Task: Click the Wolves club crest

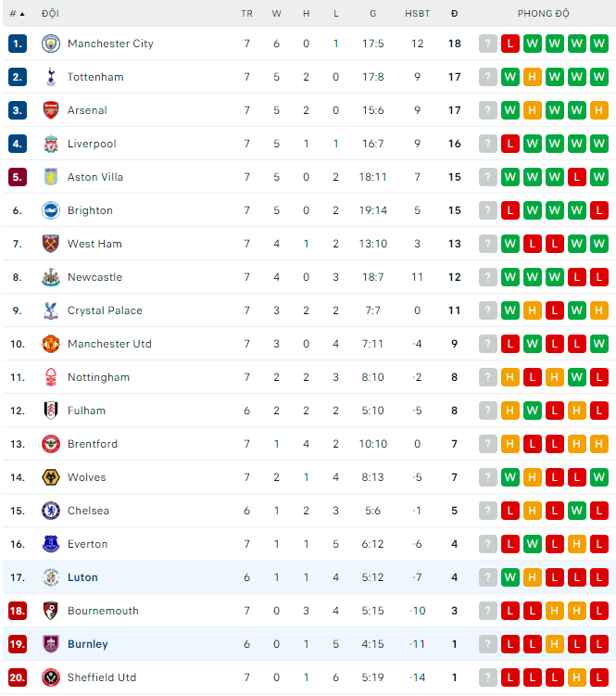Action: click(51, 477)
